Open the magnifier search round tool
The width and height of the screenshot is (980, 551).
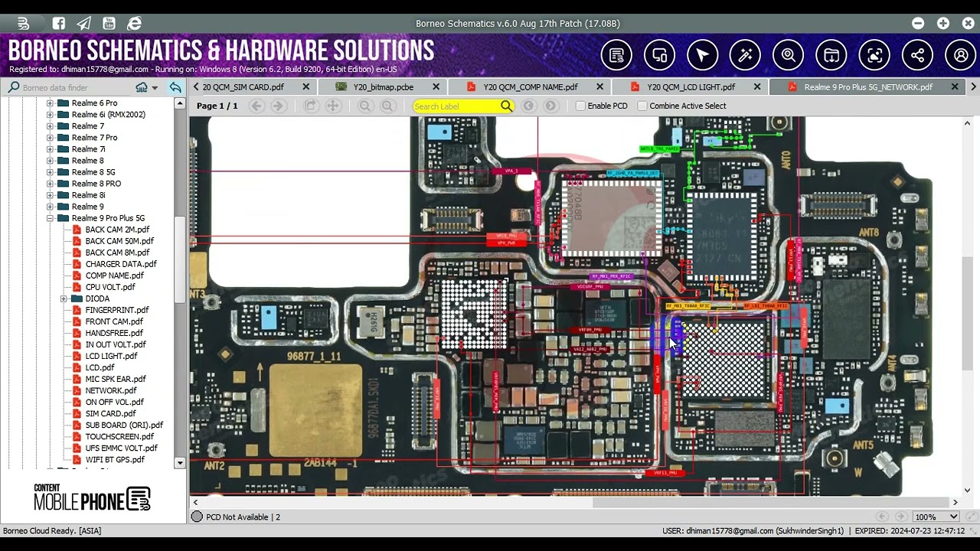pyautogui.click(x=788, y=55)
